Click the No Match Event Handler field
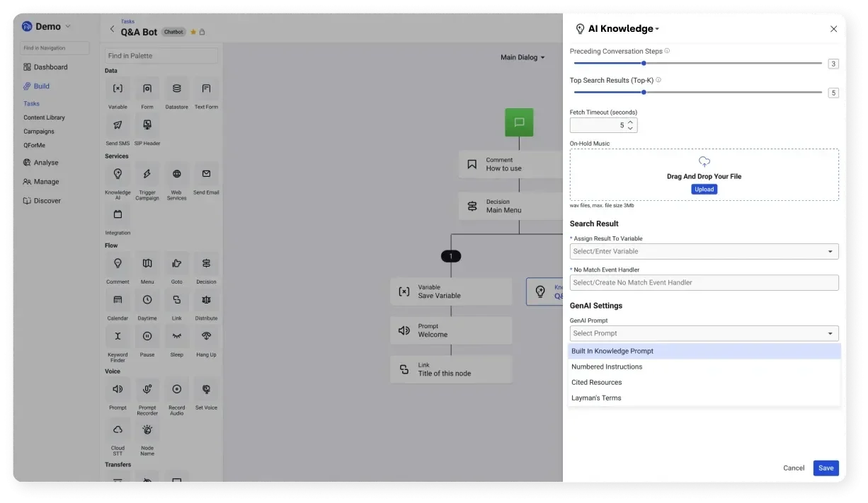The image size is (868, 503). click(704, 282)
